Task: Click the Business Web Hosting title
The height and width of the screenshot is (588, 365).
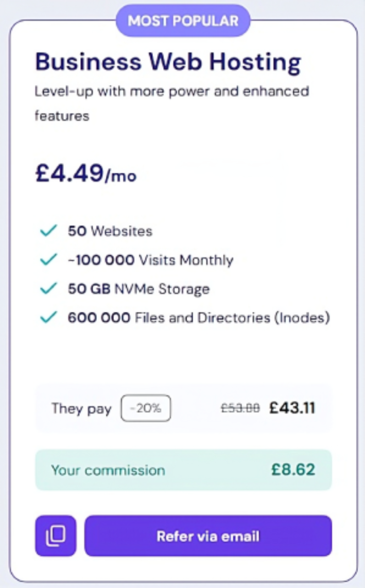Action: 168,62
